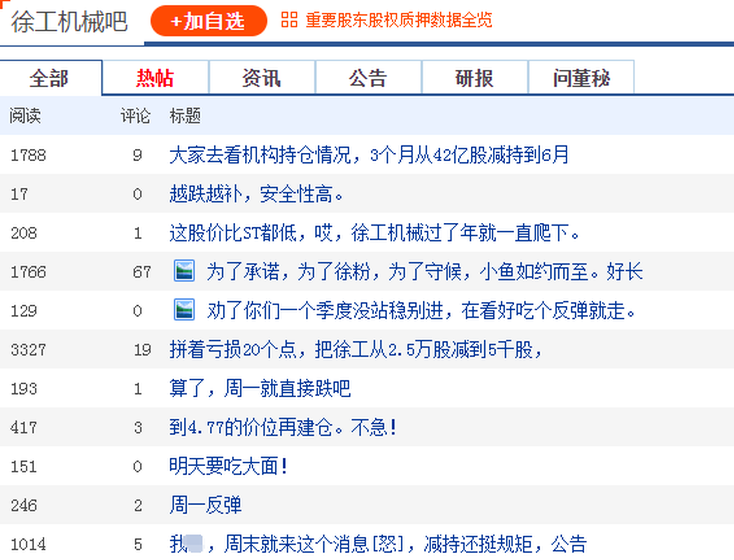Open post 这股价比ST都低
Image resolution: width=734 pixels, height=560 pixels.
375,233
